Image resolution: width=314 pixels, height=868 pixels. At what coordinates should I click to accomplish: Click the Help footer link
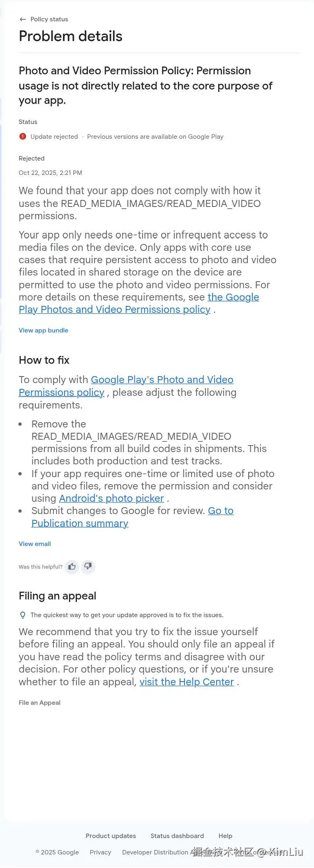click(x=225, y=836)
